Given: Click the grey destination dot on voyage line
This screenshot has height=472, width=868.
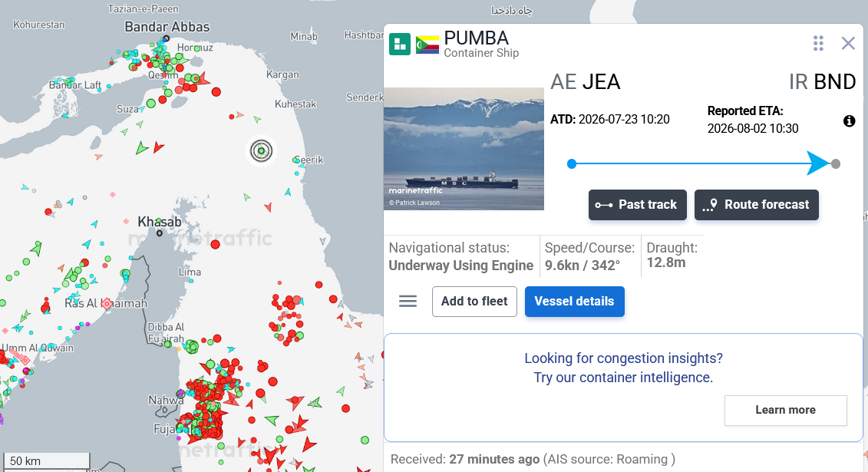Looking at the screenshot, I should 836,163.
